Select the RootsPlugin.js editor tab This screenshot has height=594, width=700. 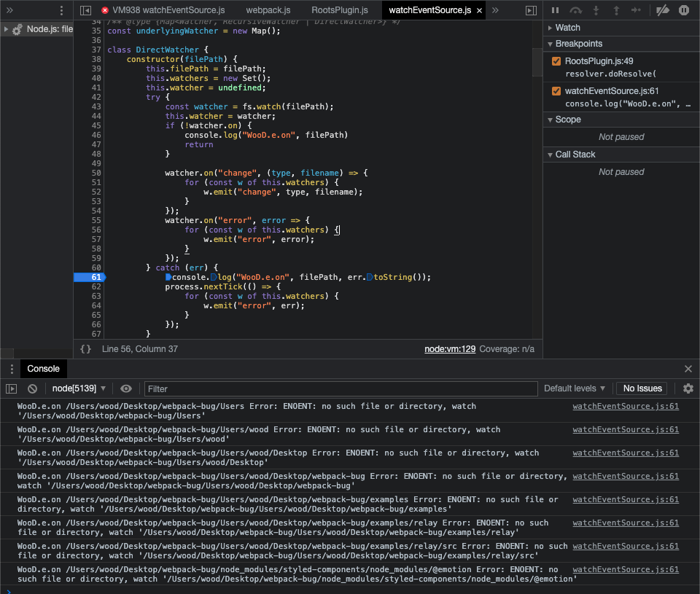point(338,10)
